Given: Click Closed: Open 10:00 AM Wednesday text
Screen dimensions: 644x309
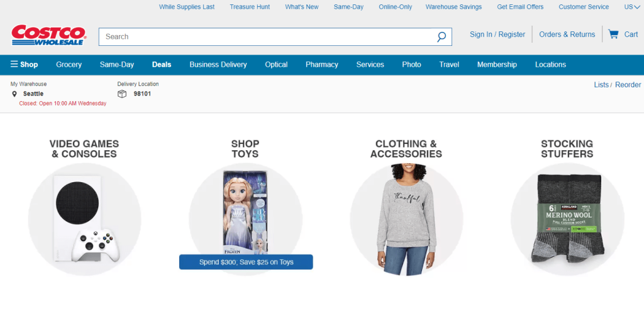Looking at the screenshot, I should (x=63, y=104).
